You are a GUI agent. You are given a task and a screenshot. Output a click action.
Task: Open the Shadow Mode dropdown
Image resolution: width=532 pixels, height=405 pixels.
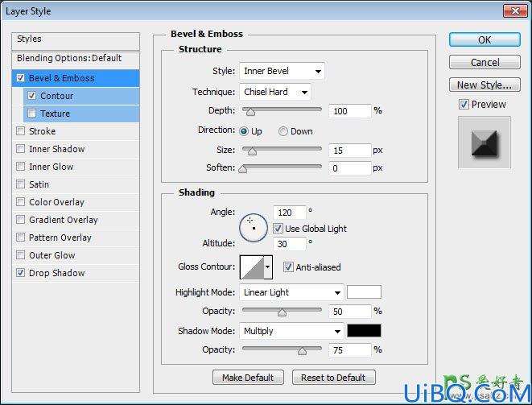(292, 331)
